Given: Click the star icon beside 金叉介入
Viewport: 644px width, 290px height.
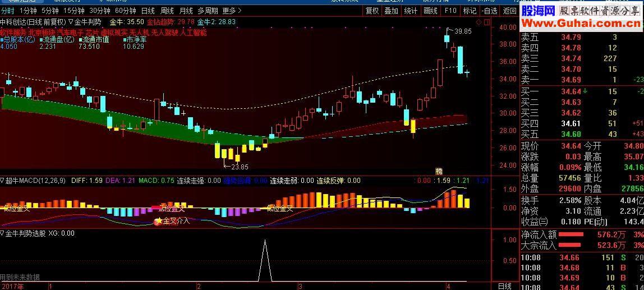Looking at the screenshot, I should [x=159, y=220].
